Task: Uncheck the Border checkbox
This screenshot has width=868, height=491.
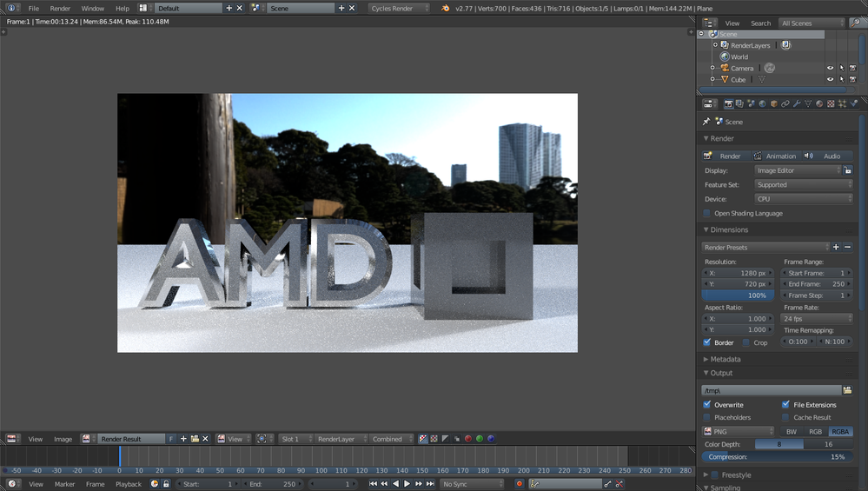Action: click(x=707, y=342)
